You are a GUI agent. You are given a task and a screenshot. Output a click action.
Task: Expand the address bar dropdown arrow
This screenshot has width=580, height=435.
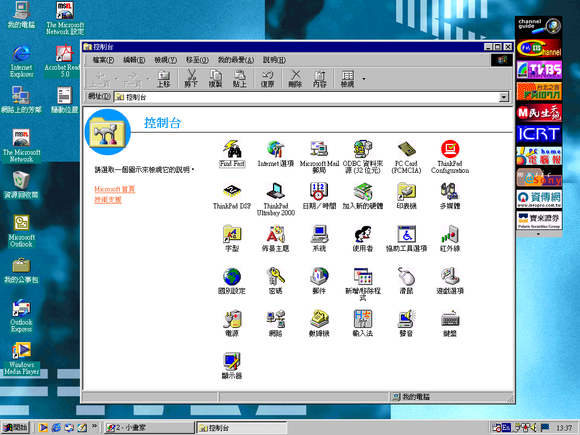coord(503,97)
